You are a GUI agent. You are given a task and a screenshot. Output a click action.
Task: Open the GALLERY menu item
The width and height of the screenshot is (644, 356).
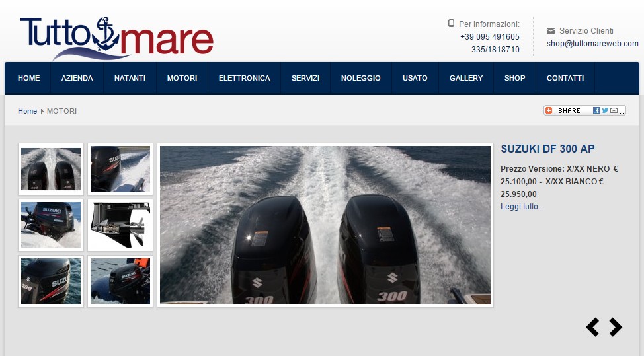pyautogui.click(x=466, y=78)
